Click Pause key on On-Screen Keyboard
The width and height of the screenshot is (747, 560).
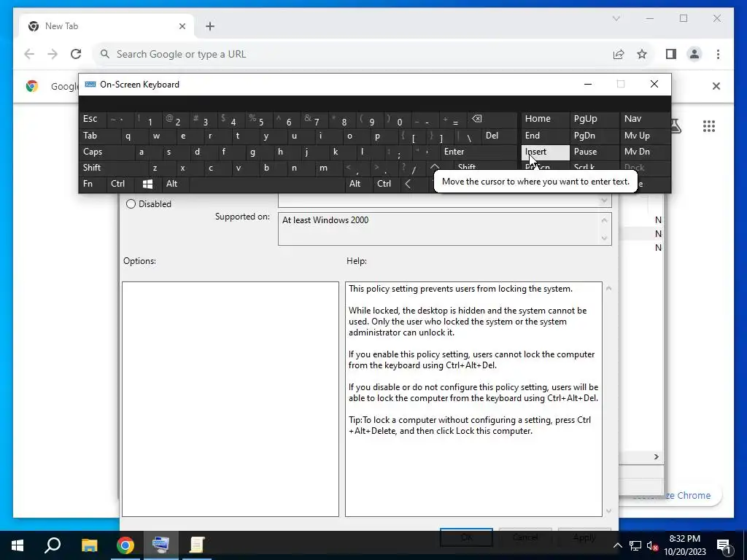(x=595, y=152)
